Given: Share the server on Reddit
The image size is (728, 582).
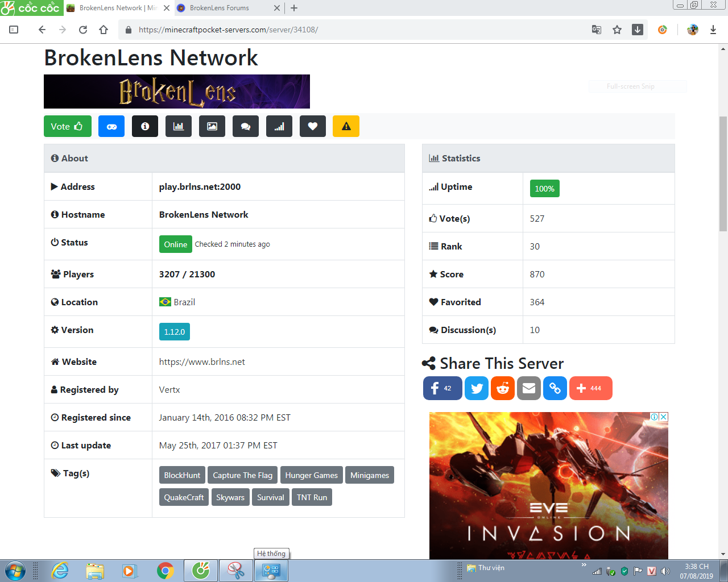Looking at the screenshot, I should [x=503, y=388].
